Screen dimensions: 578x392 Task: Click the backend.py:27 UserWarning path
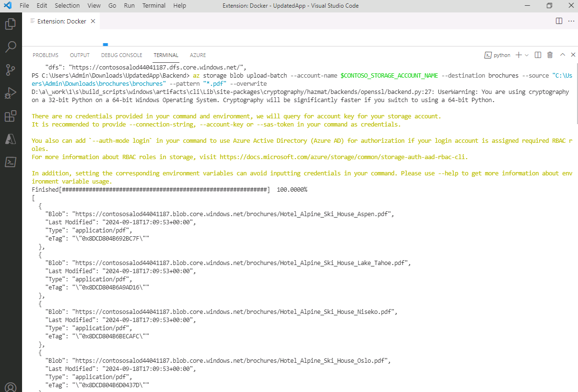pos(233,92)
